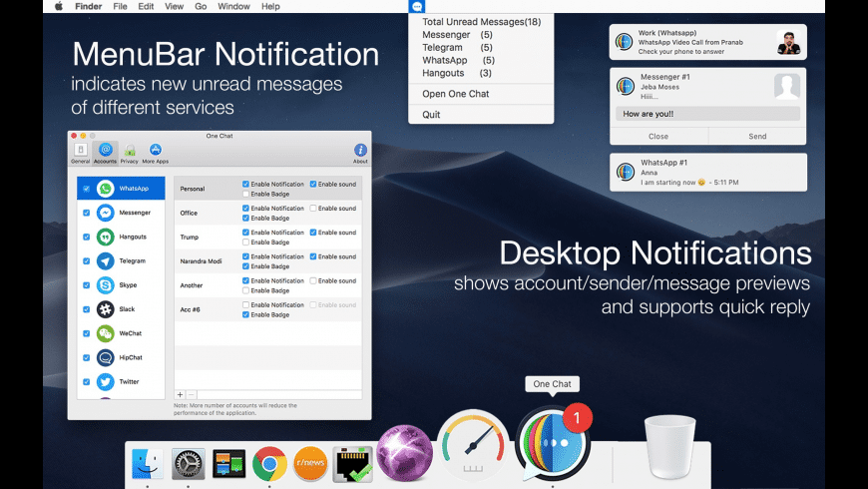Viewport: 868px width, 489px height.
Task: Toggle the WhatsApp service checkbox
Action: 87,189
